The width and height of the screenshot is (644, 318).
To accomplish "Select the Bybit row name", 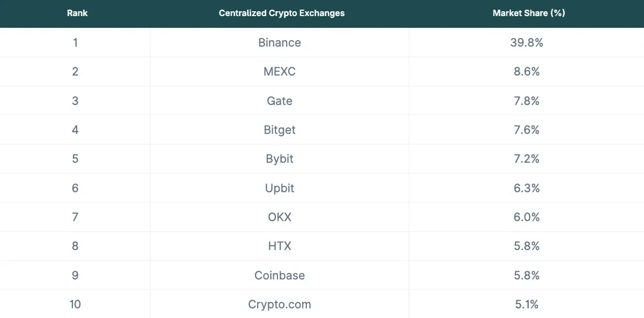I will 280,159.
